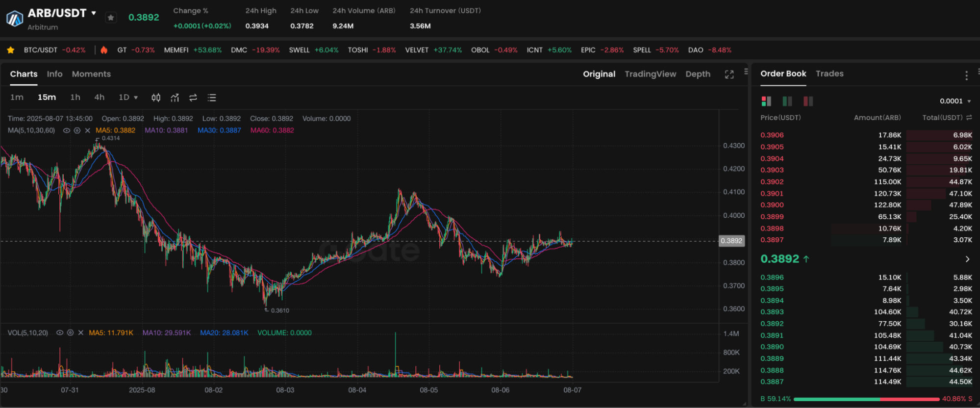This screenshot has width=980, height=408.
Task: Open BTC/USDT from the ticker bar
Action: [x=54, y=50]
